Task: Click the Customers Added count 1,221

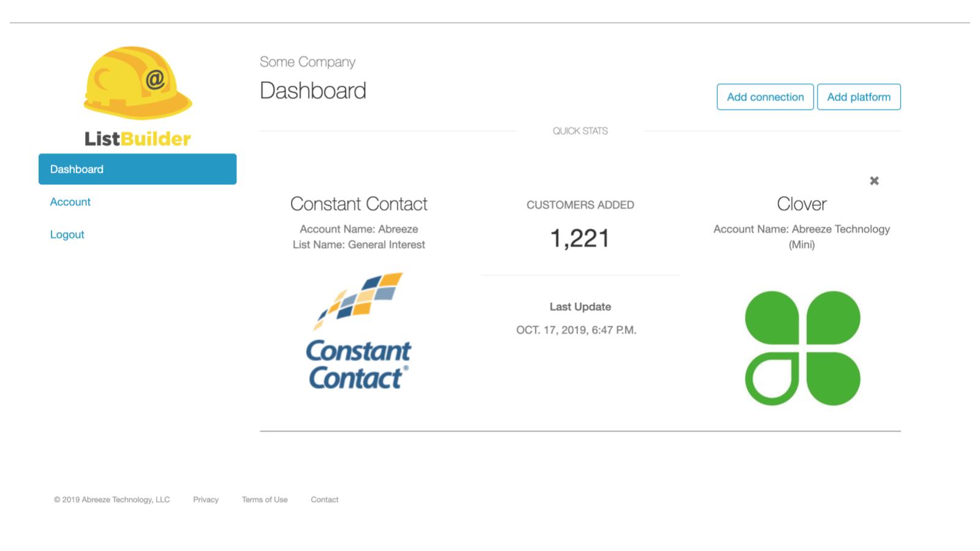Action: tap(580, 237)
